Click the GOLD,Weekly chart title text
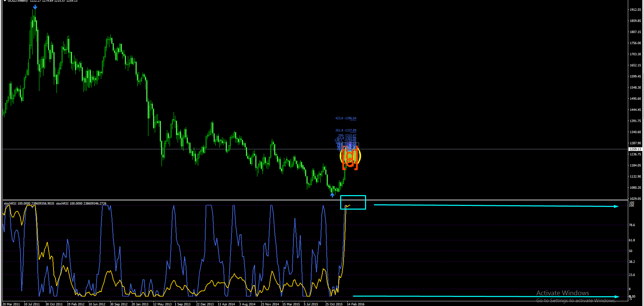Viewport: 644px width, 306px height. click(19, 1)
